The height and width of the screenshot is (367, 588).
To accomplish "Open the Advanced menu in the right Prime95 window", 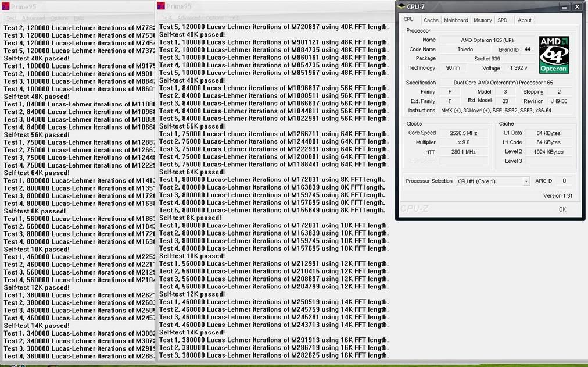I will tap(189, 17).
